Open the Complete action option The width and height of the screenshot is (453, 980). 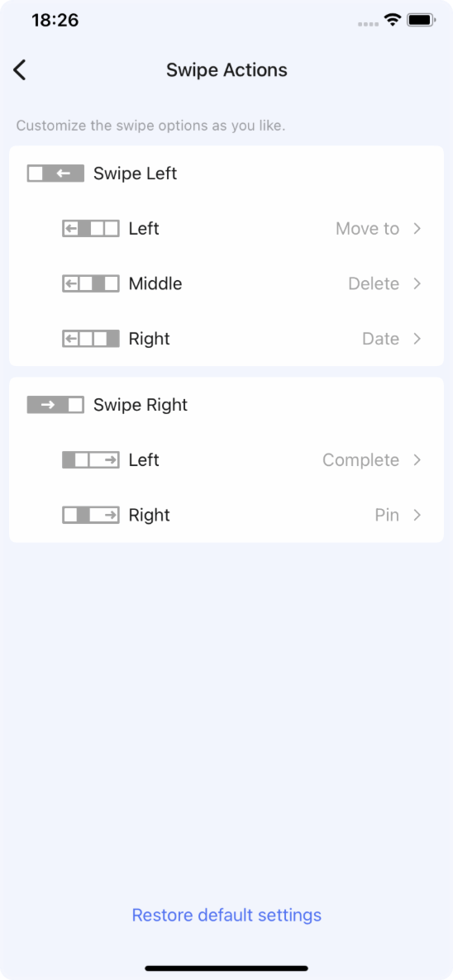360,460
